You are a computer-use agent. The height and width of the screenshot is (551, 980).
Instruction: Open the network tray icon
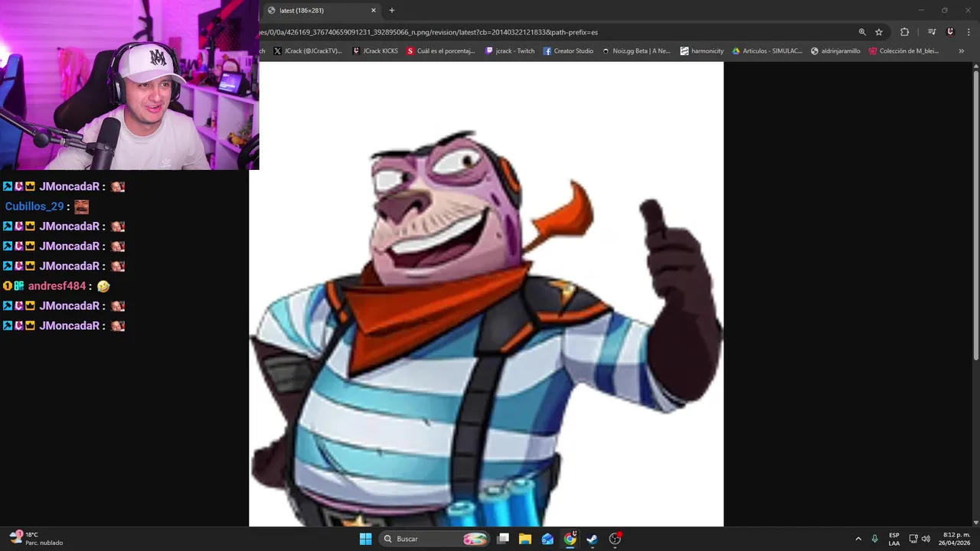coord(913,539)
